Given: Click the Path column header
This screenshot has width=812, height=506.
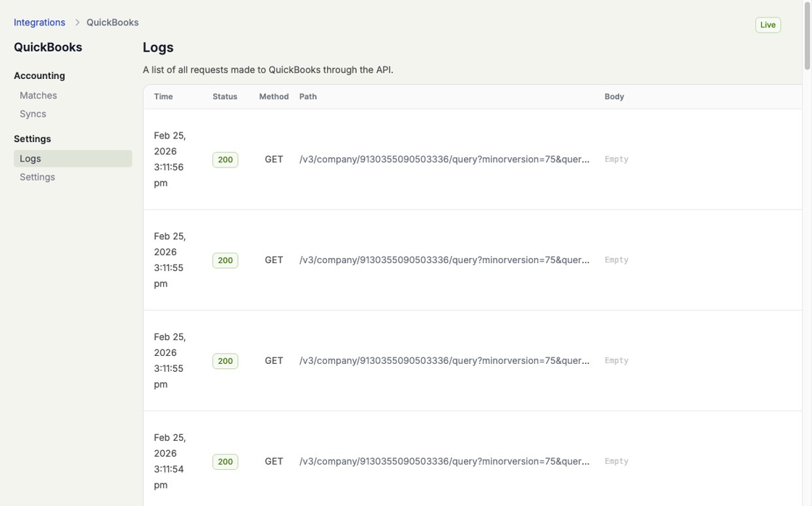Looking at the screenshot, I should (x=308, y=96).
